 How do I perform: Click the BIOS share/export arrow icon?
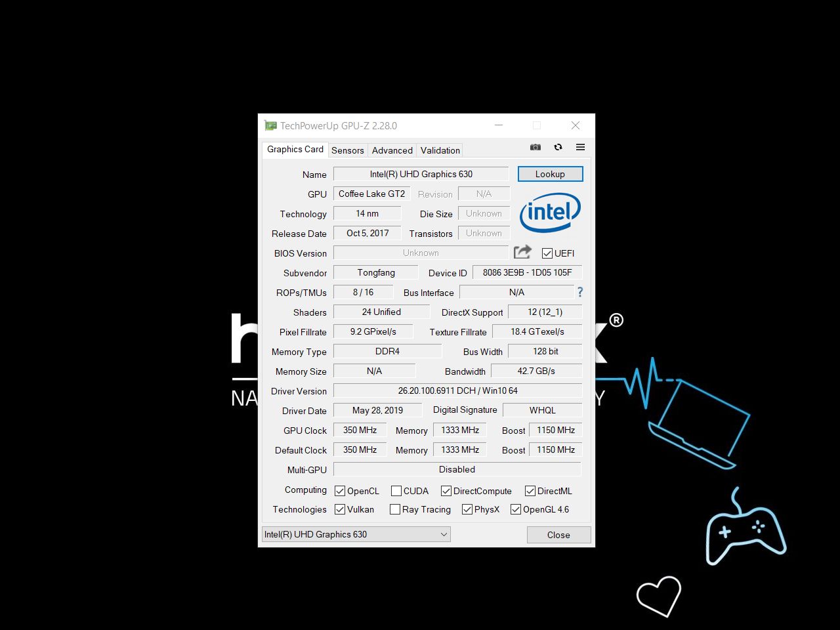pos(522,252)
